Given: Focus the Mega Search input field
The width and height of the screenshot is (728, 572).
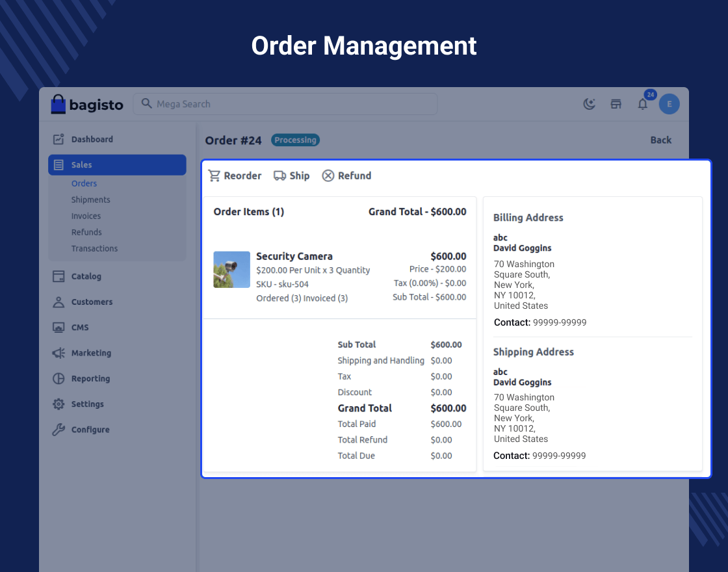Looking at the screenshot, I should (x=285, y=104).
